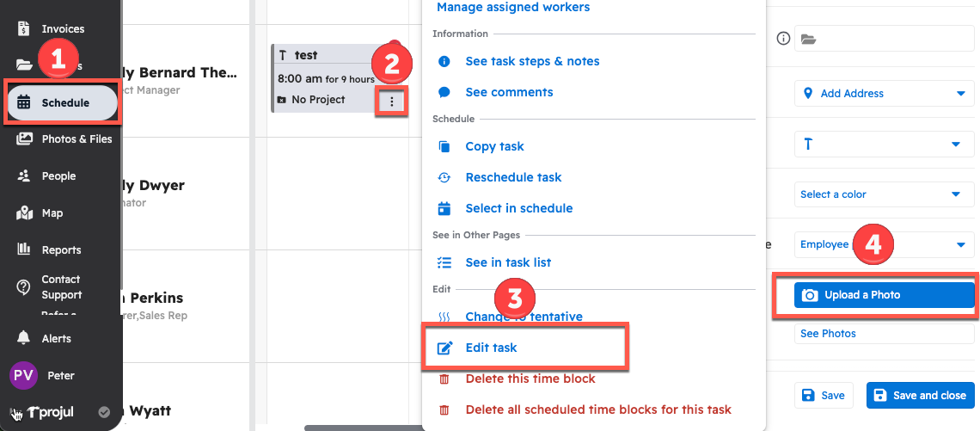Click the People icon in sidebar
This screenshot has height=431, width=980.
pyautogui.click(x=25, y=175)
